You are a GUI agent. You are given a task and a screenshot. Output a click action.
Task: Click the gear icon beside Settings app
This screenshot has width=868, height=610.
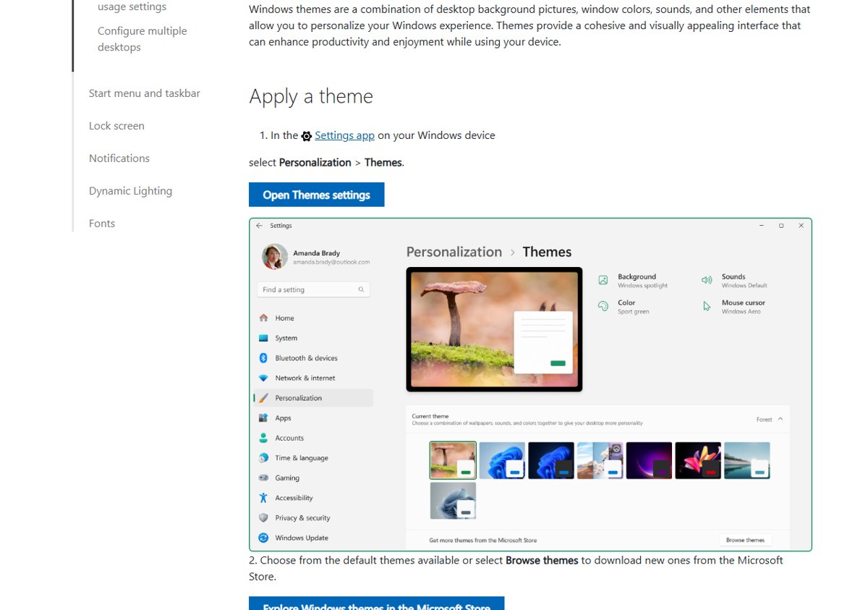pos(307,136)
